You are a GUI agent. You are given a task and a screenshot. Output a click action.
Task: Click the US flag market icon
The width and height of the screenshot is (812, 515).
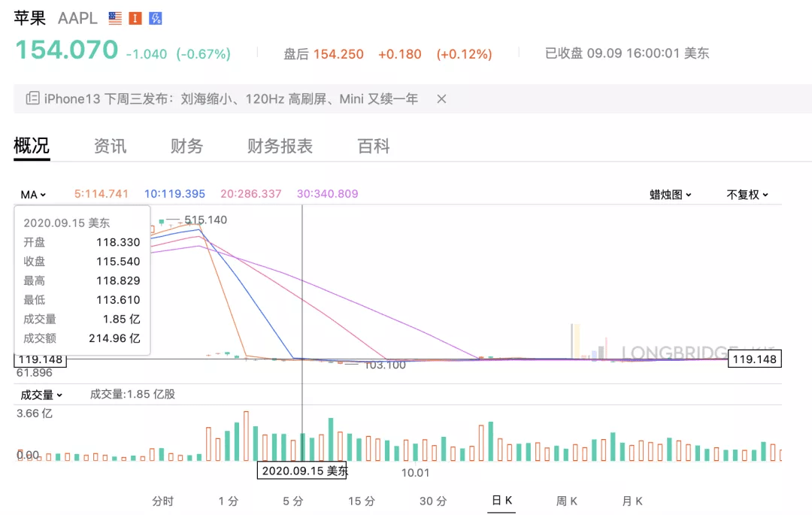(115, 19)
